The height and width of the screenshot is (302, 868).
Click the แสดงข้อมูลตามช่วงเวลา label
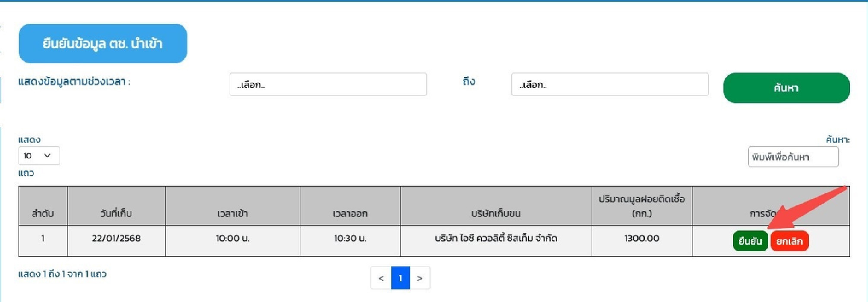(74, 82)
